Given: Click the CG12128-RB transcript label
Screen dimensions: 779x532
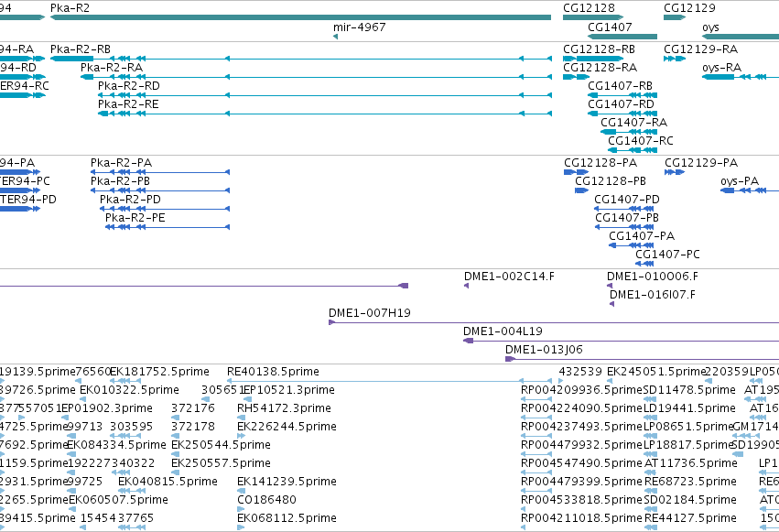Looking at the screenshot, I should tap(599, 49).
